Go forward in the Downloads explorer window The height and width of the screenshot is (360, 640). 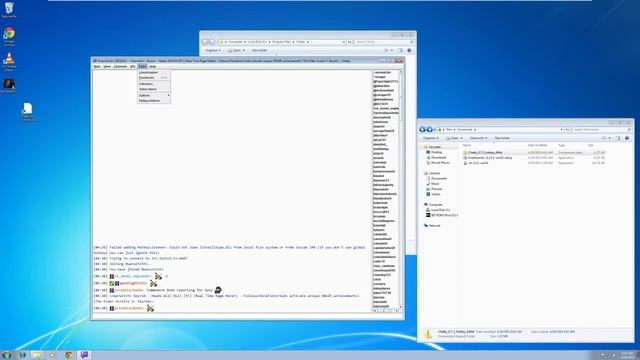coord(429,129)
